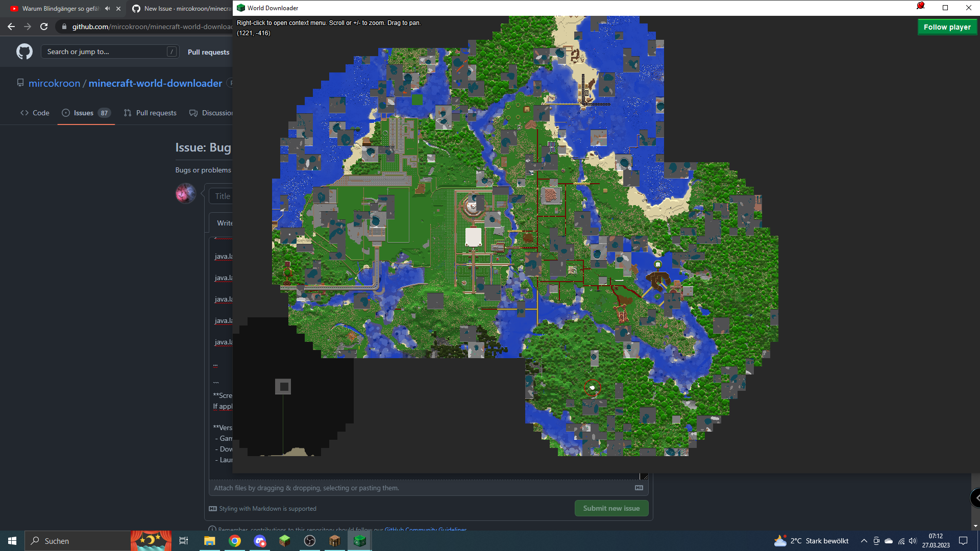Open Google Chrome from the taskbar

(x=235, y=540)
